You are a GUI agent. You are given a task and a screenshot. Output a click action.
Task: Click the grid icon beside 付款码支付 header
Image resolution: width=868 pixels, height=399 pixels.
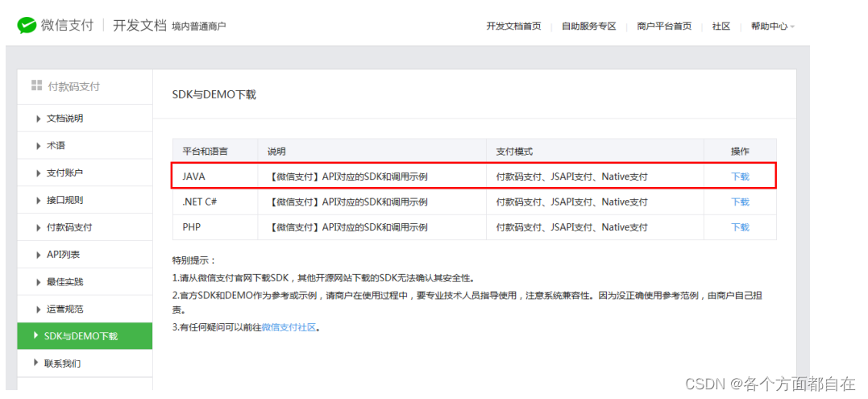pos(36,85)
